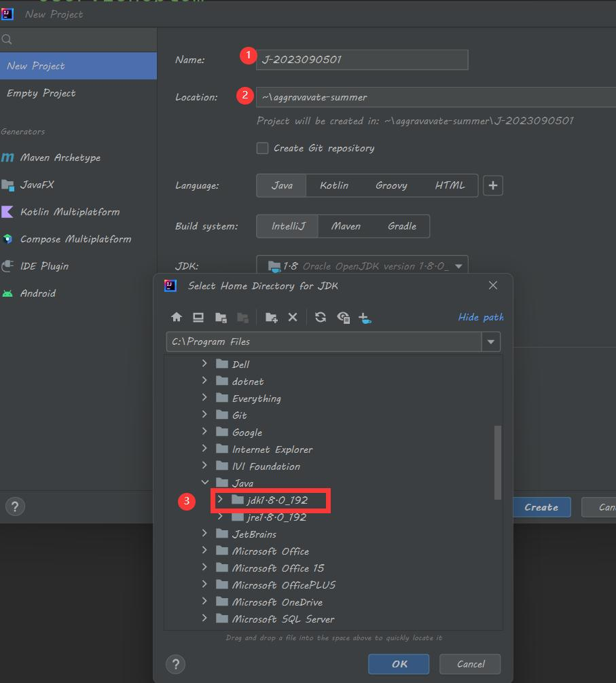Click the download JDK toolbar icon
Screen dimensions: 616x683
pyautogui.click(x=365, y=318)
